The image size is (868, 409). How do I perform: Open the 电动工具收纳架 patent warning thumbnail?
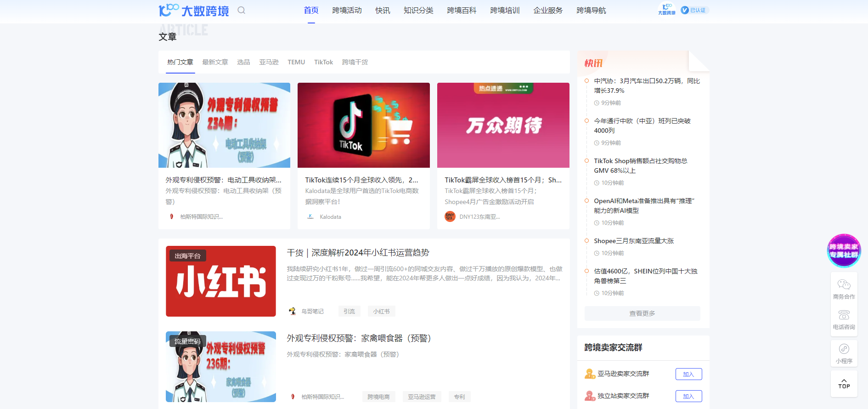(224, 125)
